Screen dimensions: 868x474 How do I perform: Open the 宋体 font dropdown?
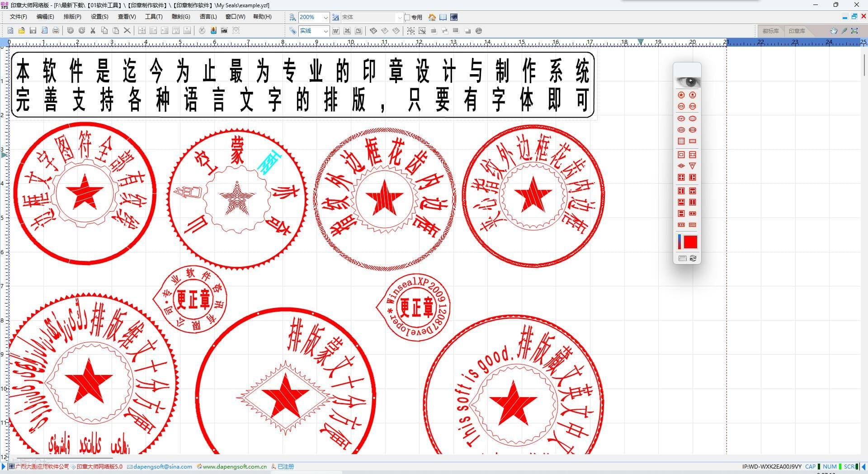(399, 17)
